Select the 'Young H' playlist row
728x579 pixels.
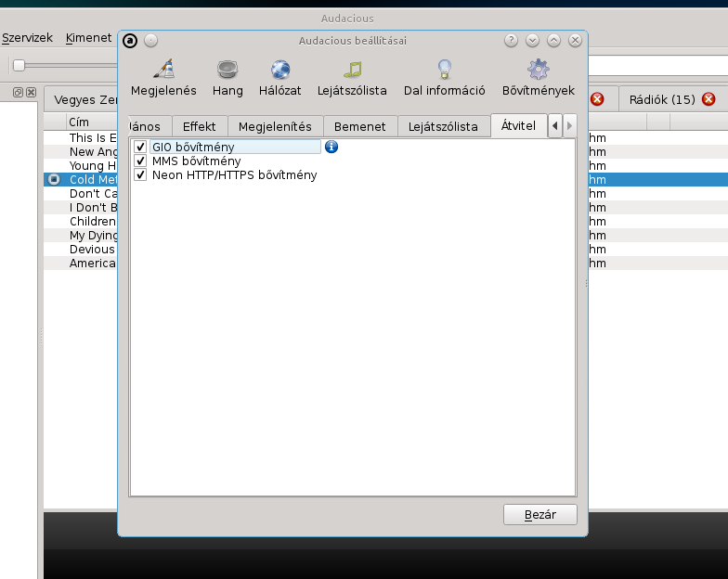[x=81, y=165]
